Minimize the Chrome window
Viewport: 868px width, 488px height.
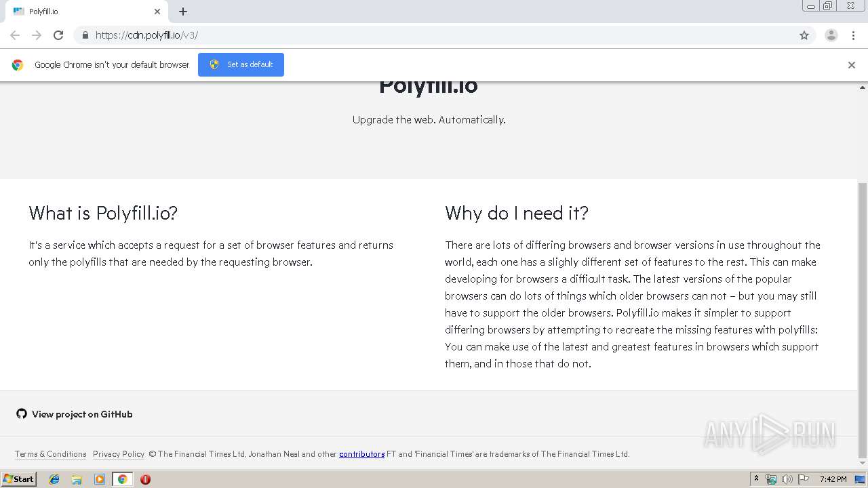pyautogui.click(x=811, y=6)
